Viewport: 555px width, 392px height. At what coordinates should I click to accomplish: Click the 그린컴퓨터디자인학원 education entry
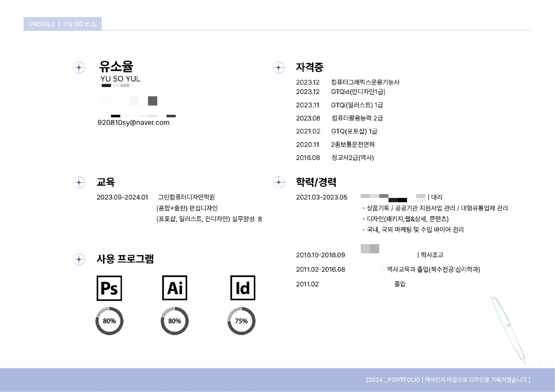click(186, 197)
